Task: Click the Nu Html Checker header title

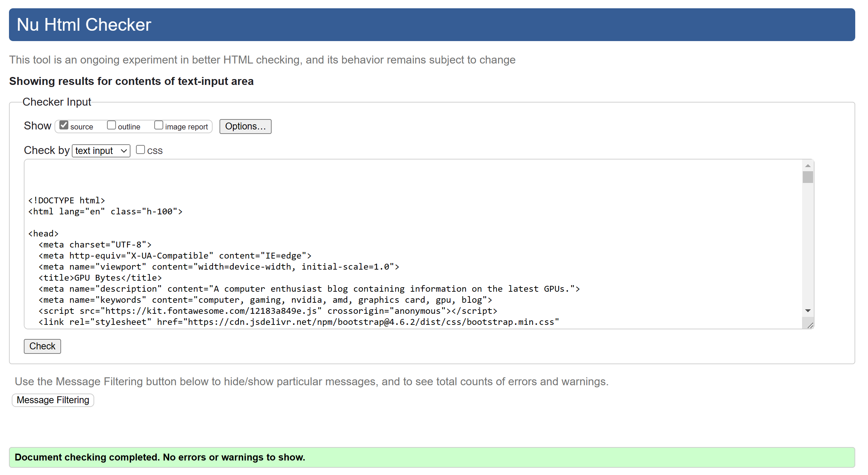Action: pyautogui.click(x=84, y=25)
